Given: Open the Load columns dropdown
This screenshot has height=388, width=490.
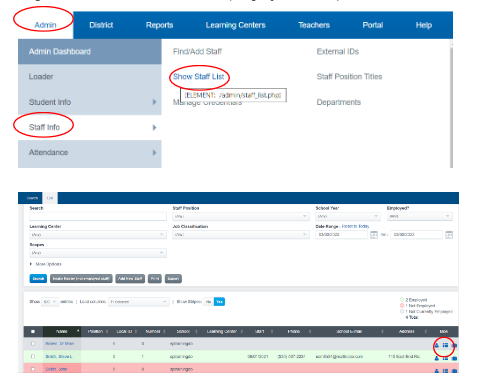Looking at the screenshot, I should tap(138, 302).
